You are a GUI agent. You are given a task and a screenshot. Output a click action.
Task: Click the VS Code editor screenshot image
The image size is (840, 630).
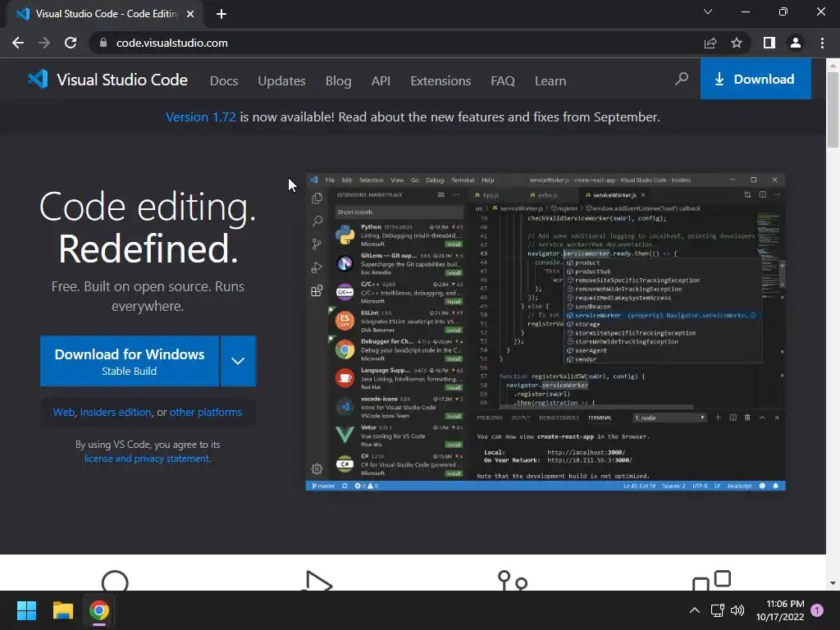coord(546,331)
